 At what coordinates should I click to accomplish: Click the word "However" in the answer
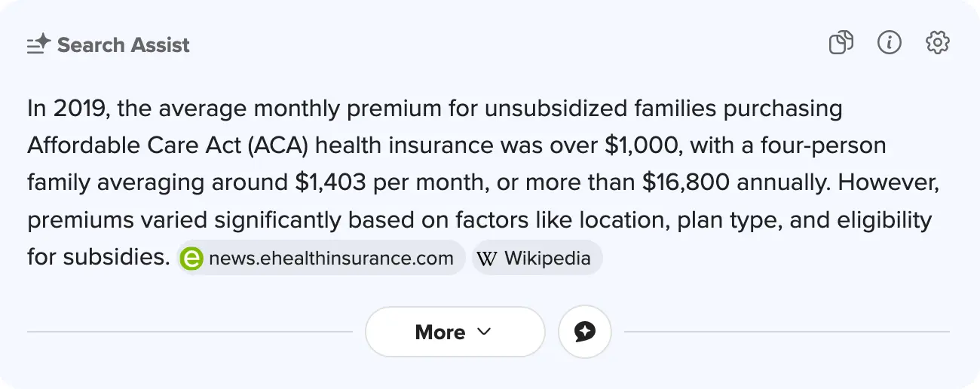point(888,182)
